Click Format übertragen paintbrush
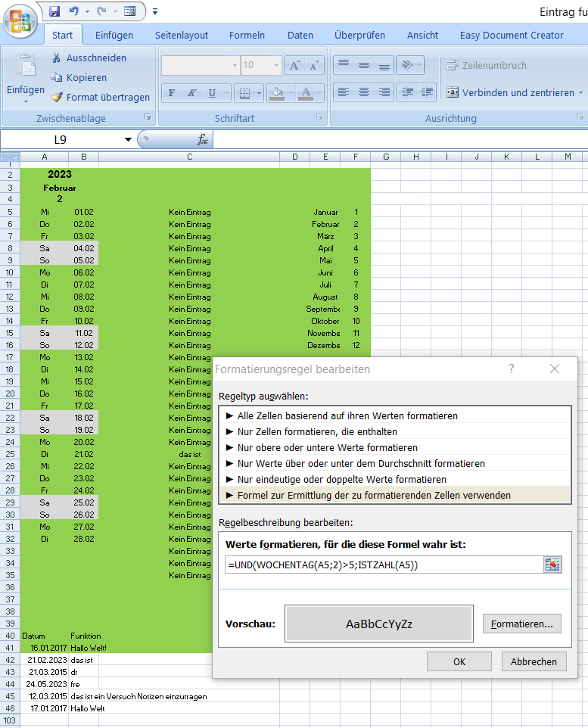This screenshot has height=728, width=588. [100, 97]
